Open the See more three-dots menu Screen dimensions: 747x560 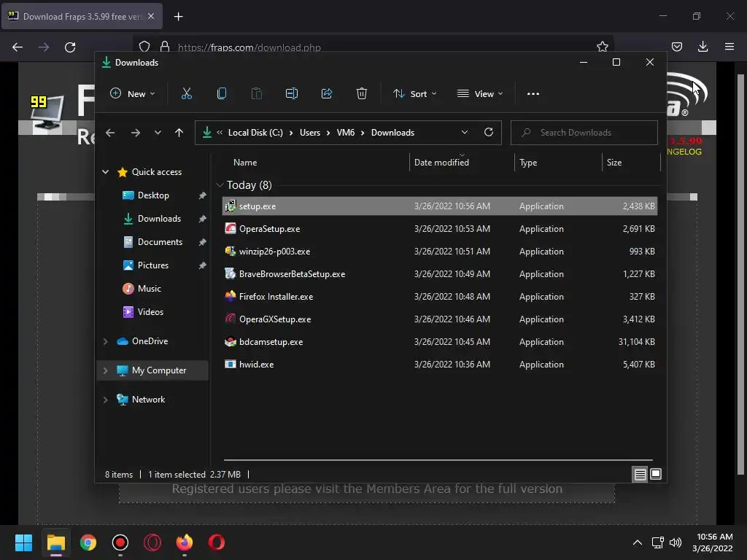coord(533,94)
